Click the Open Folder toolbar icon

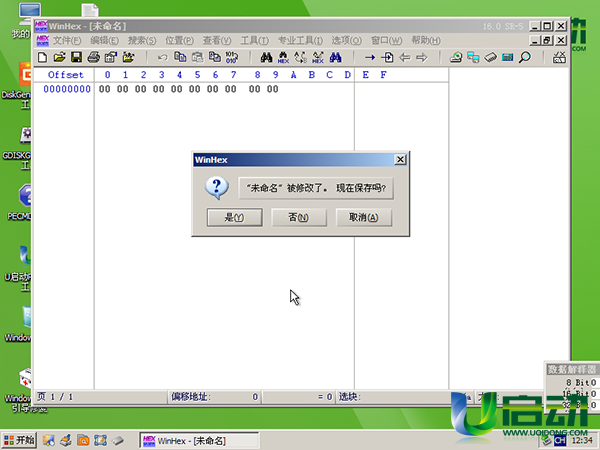click(x=128, y=58)
